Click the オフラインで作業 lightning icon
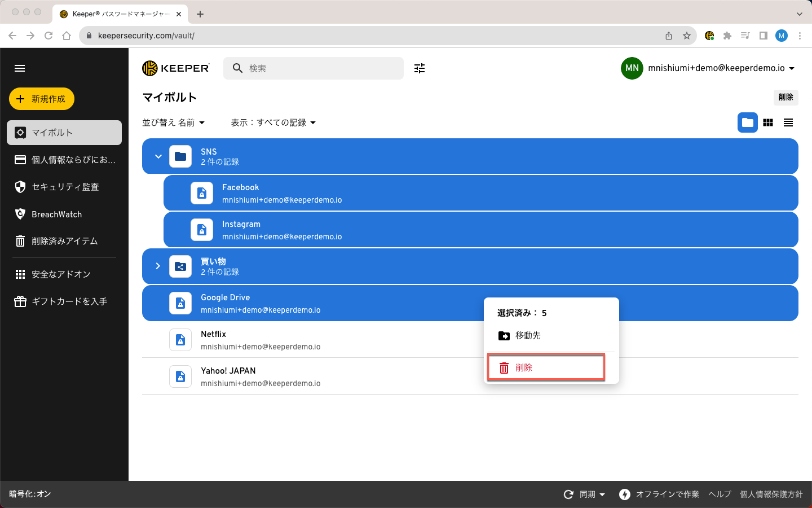The width and height of the screenshot is (812, 508). coord(625,494)
